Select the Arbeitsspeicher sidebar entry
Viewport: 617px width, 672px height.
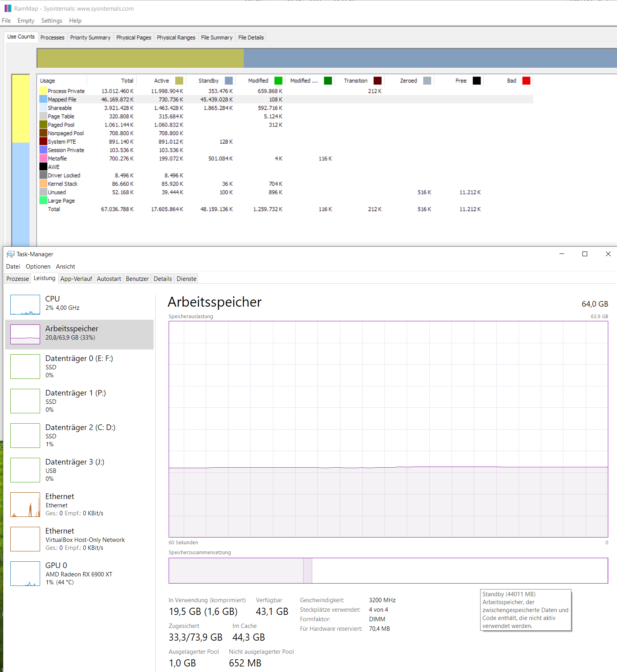coord(79,334)
